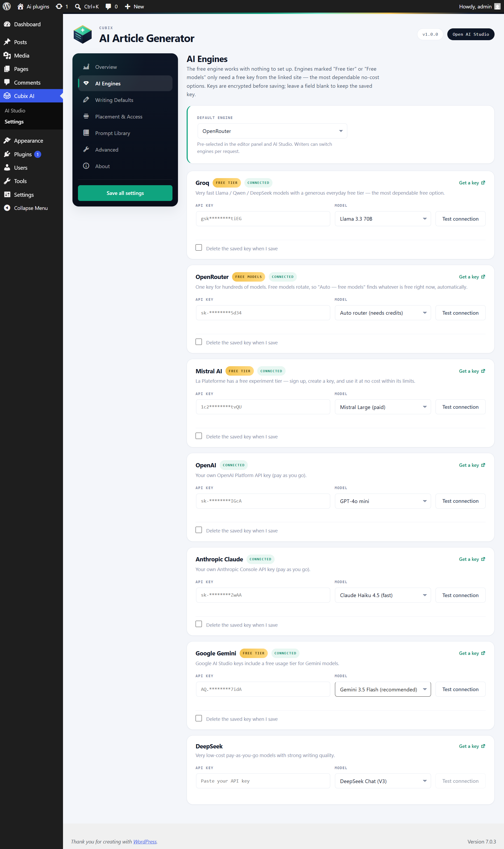Image resolution: width=504 pixels, height=849 pixels.
Task: Click Google Gemini Get a key link
Action: [x=472, y=653]
